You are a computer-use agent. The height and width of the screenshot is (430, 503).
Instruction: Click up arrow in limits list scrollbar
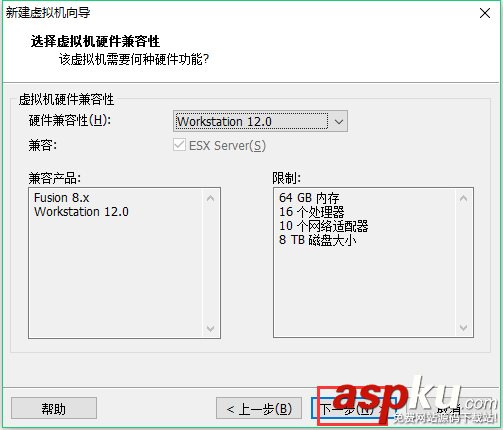[x=463, y=199]
